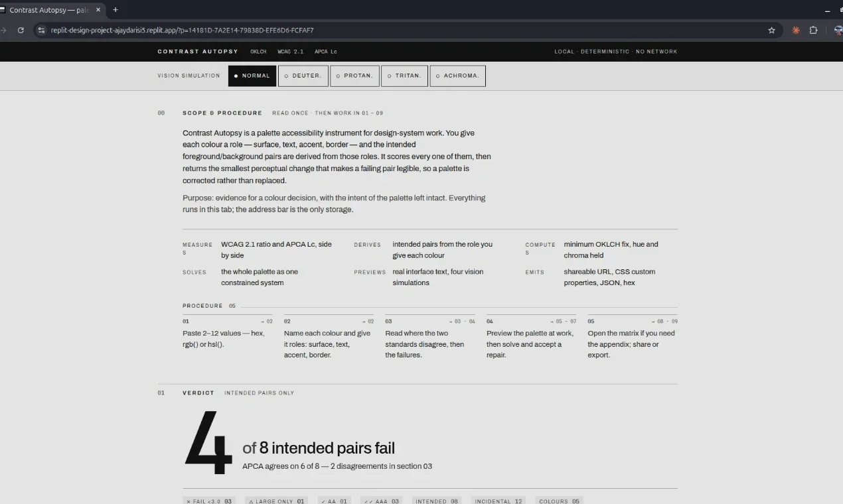Click the MEASURES label
This screenshot has height=504, width=843.
point(198,248)
